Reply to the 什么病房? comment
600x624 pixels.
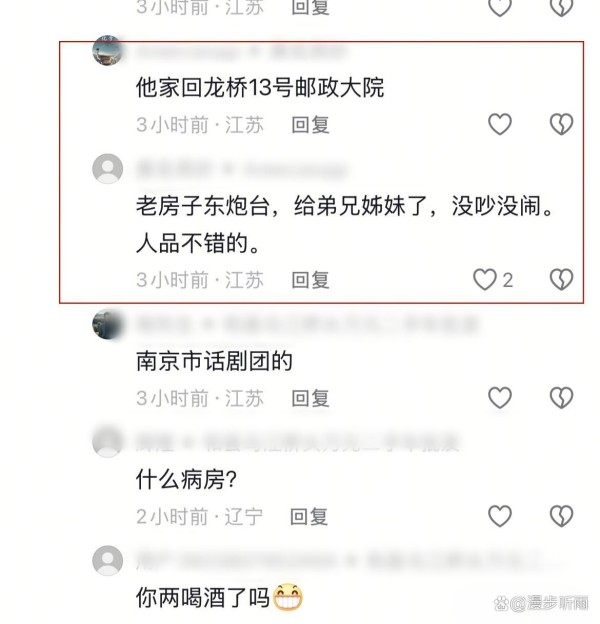pyautogui.click(x=309, y=516)
